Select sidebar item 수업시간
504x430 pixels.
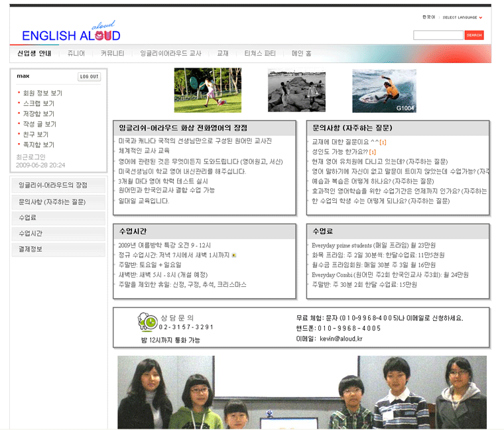point(58,233)
